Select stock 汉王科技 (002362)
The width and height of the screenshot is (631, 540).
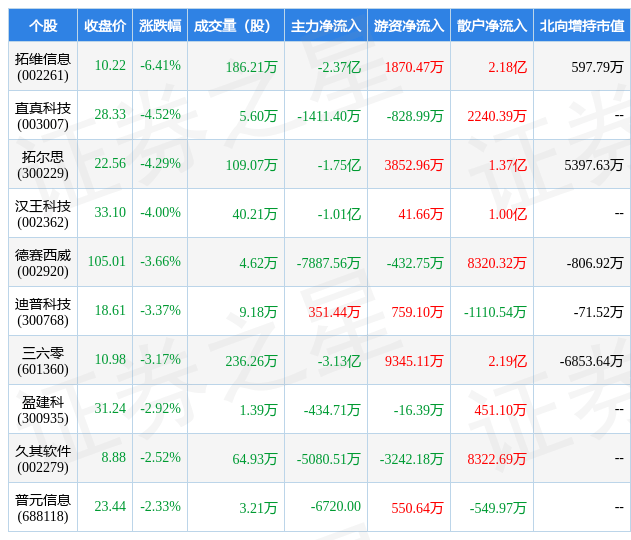point(43,214)
